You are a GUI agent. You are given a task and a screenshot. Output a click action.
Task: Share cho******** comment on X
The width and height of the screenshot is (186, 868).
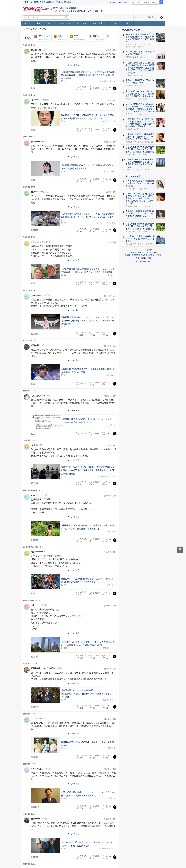[x=114, y=334]
